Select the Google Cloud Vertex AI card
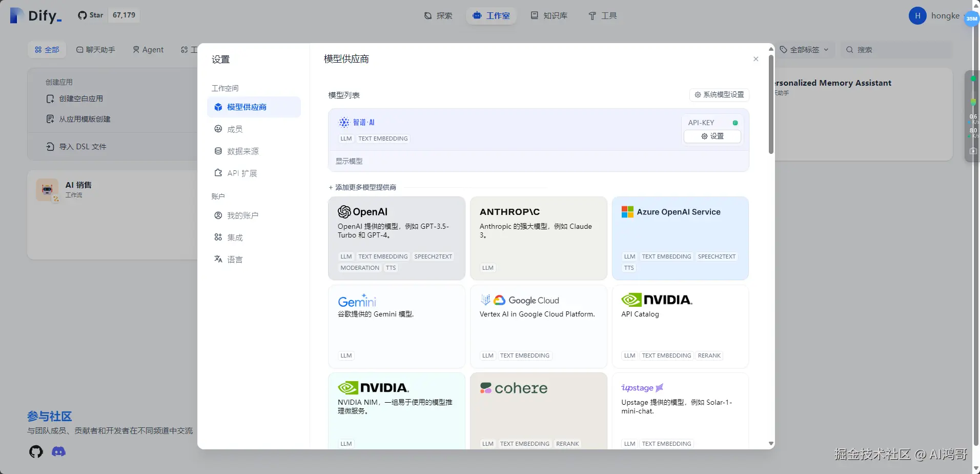Image resolution: width=980 pixels, height=474 pixels. pyautogui.click(x=539, y=327)
